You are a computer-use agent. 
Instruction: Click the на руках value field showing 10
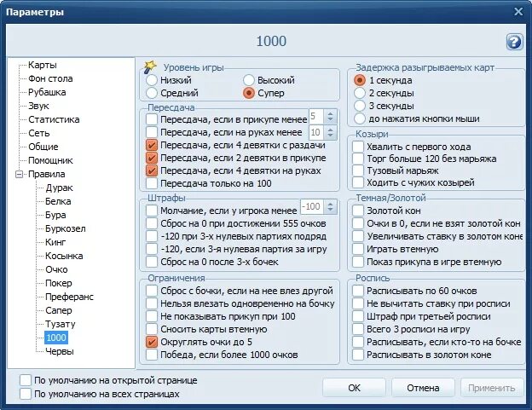(315, 132)
